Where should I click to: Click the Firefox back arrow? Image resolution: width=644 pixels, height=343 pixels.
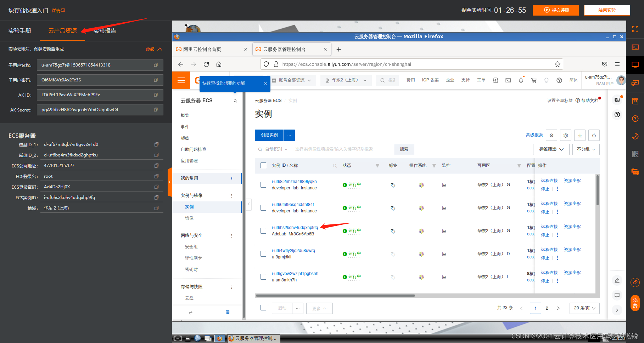click(x=181, y=64)
